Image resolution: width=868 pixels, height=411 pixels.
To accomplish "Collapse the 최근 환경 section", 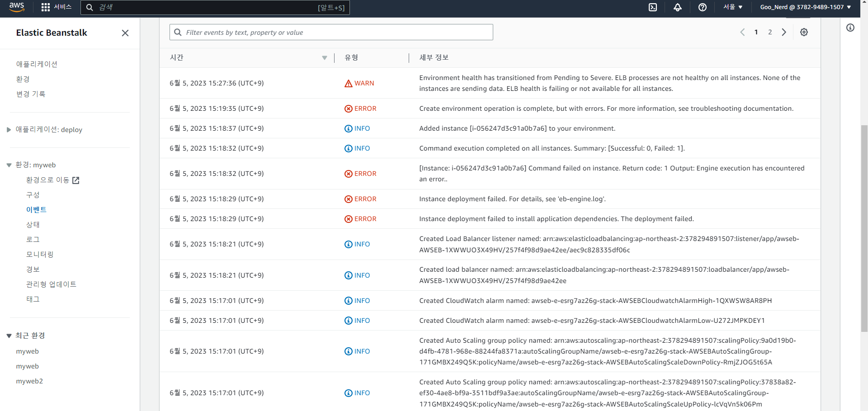I will pyautogui.click(x=8, y=335).
